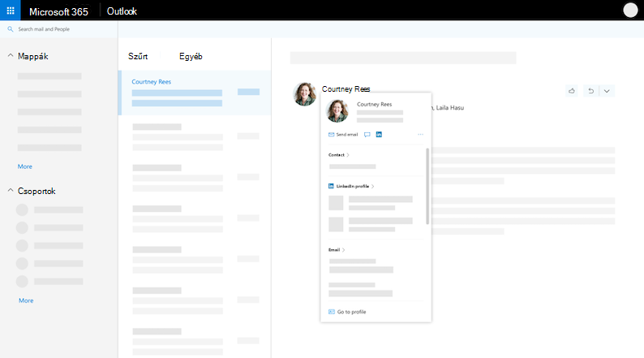Viewport: 644px width, 358px height.
Task: Click More under Mappák folders
Action: coord(25,166)
